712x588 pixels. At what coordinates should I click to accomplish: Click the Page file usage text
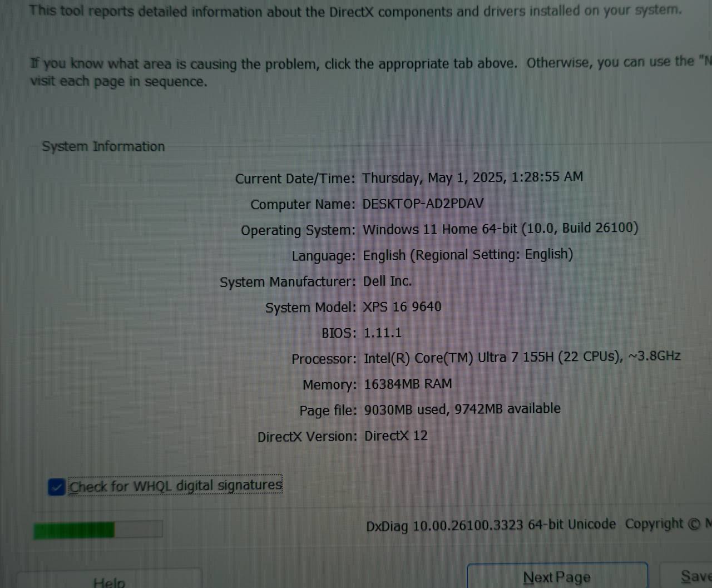pos(461,409)
